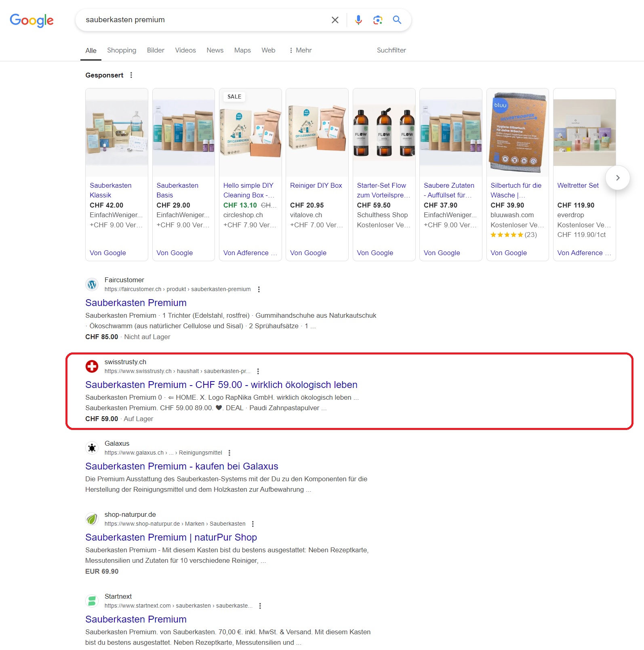Switch to the Bilder tab
The width and height of the screenshot is (644, 650).
pyautogui.click(x=156, y=50)
